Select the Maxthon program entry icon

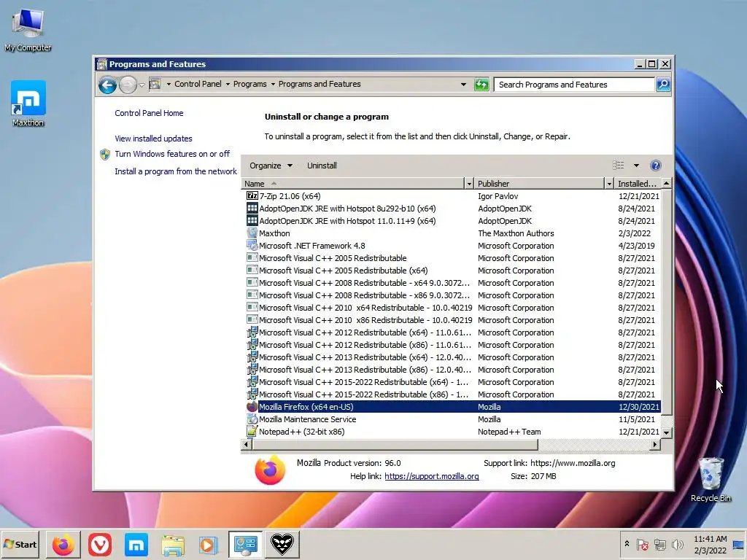(252, 233)
